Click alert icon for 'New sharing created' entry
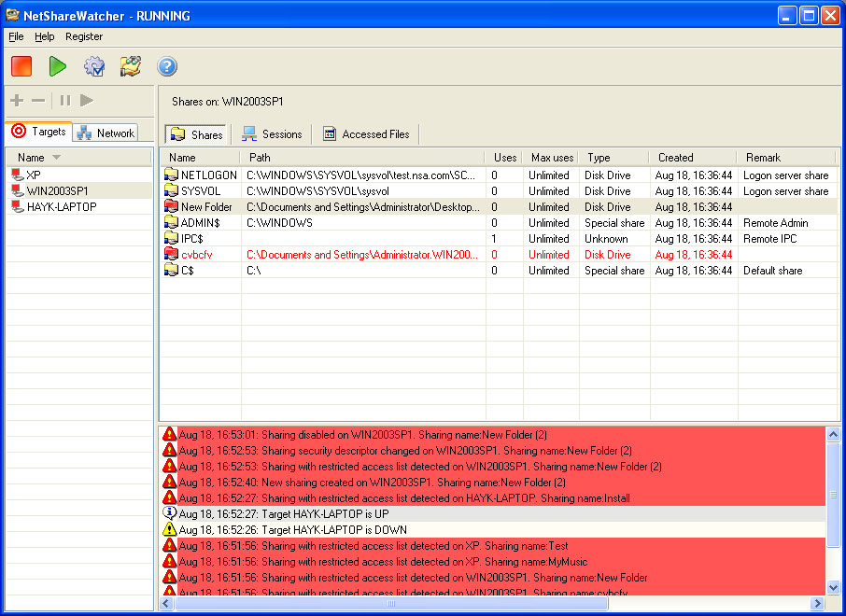This screenshot has width=846, height=616. 169,482
